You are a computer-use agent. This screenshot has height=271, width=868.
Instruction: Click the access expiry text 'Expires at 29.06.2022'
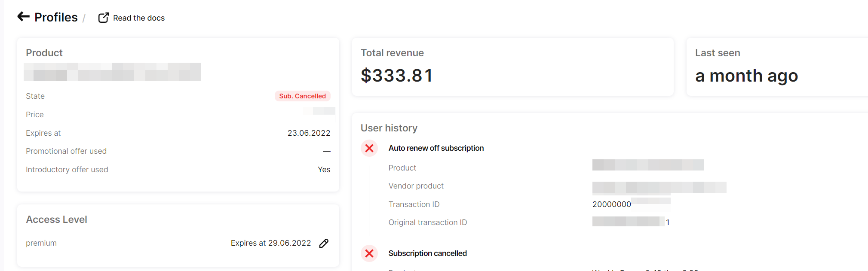coord(270,243)
